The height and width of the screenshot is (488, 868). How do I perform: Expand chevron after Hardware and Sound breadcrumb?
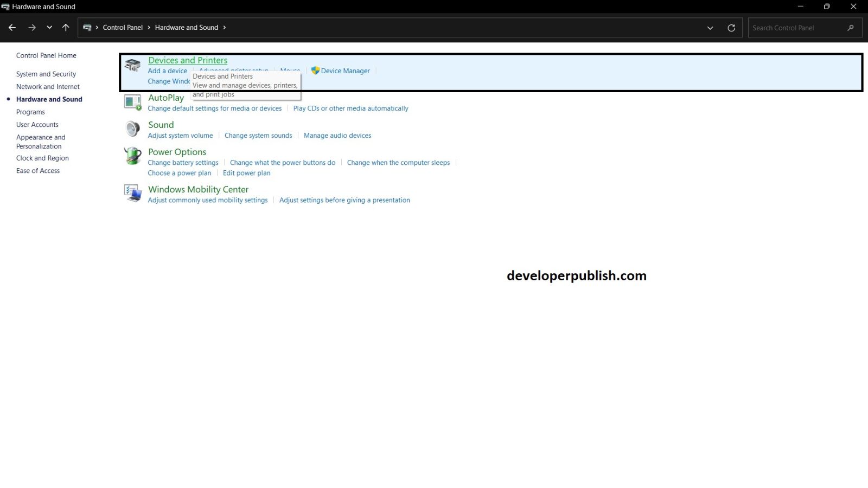pos(225,28)
